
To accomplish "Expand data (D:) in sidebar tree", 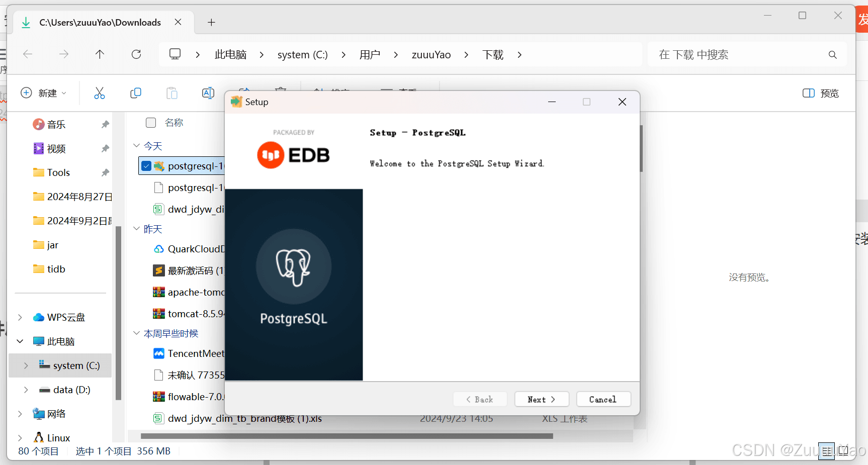I will point(26,390).
